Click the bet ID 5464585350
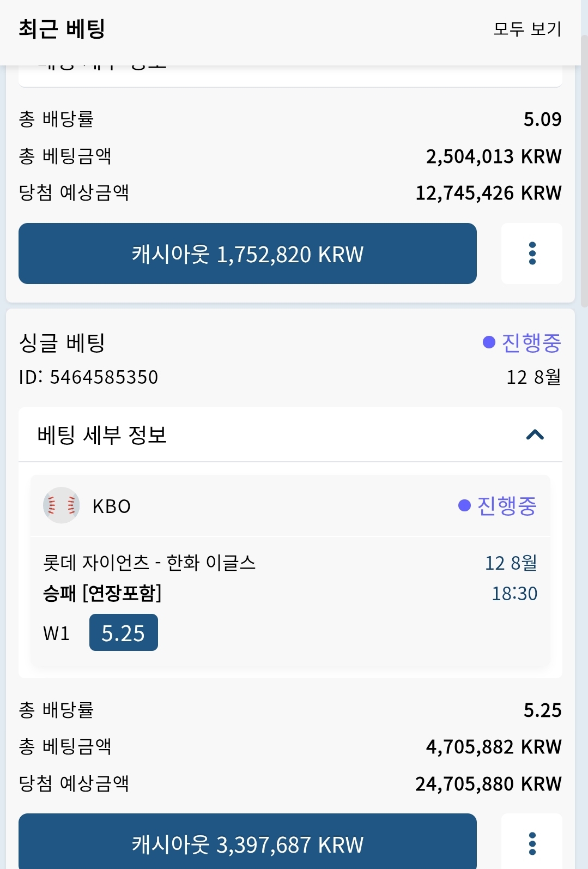The image size is (588, 869). (88, 377)
